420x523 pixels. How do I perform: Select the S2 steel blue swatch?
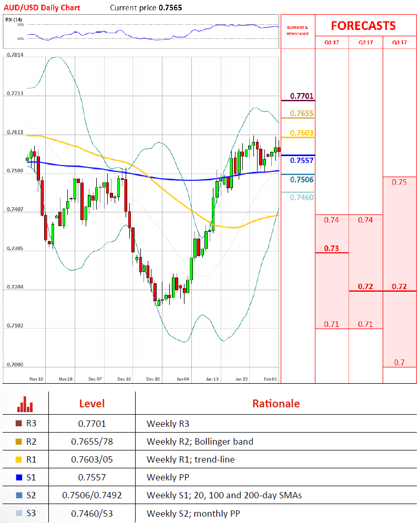(19, 495)
